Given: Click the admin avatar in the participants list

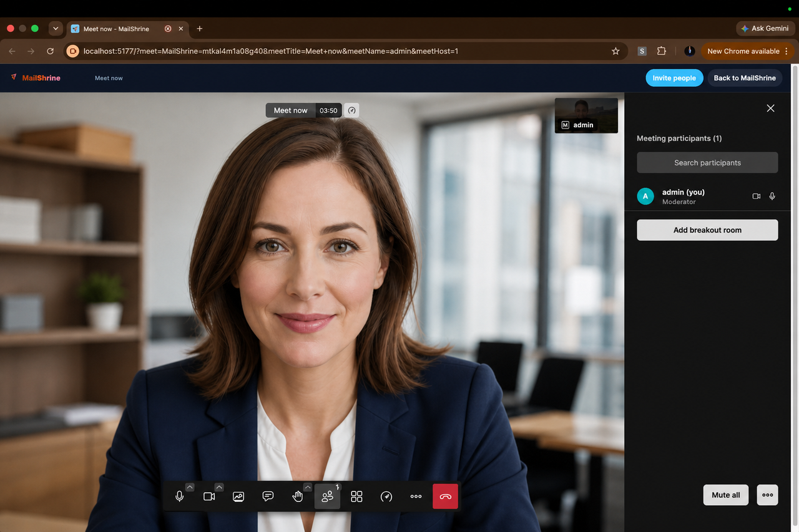Looking at the screenshot, I should (645, 196).
